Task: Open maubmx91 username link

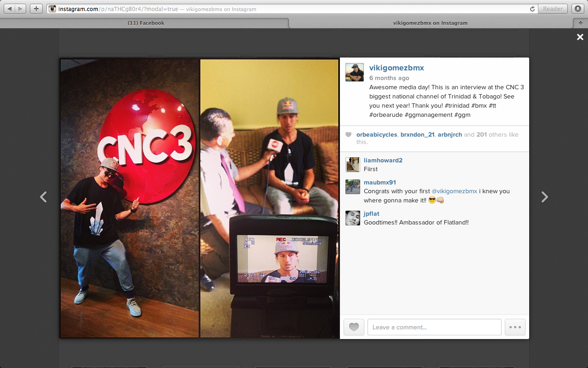Action: tap(380, 182)
